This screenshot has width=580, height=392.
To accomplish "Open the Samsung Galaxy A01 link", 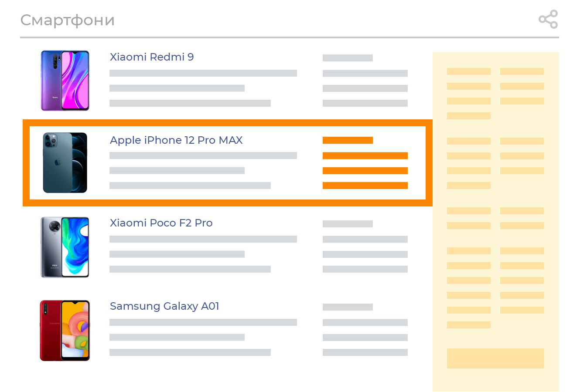I will 164,306.
